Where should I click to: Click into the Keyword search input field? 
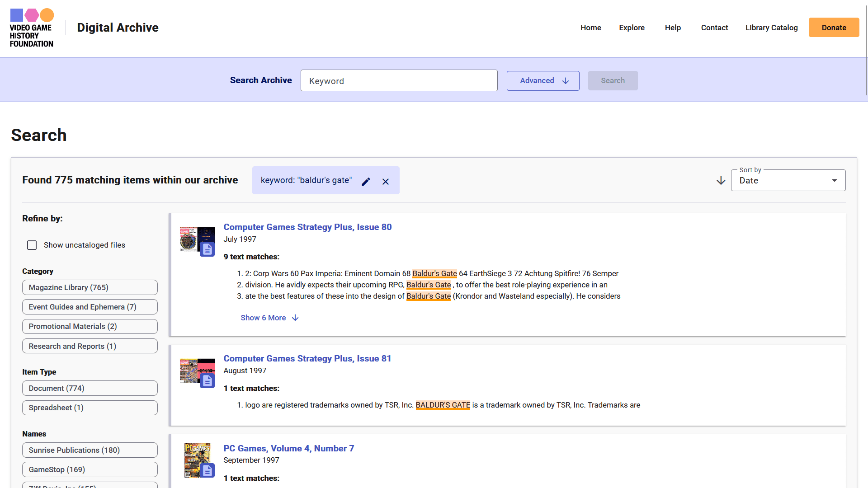point(399,80)
